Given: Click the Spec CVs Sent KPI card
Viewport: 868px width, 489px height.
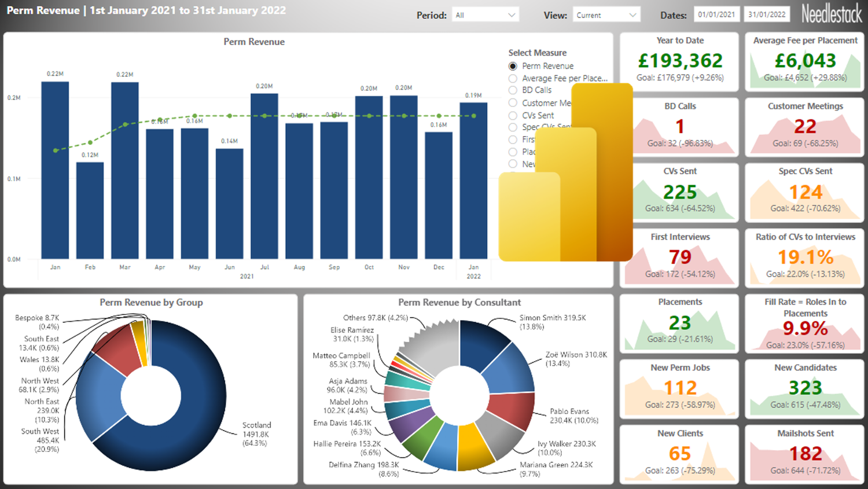Looking at the screenshot, I should (804, 191).
